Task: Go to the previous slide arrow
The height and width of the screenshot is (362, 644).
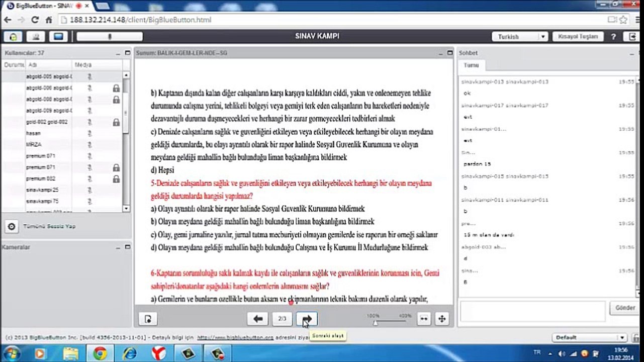Action: click(258, 319)
